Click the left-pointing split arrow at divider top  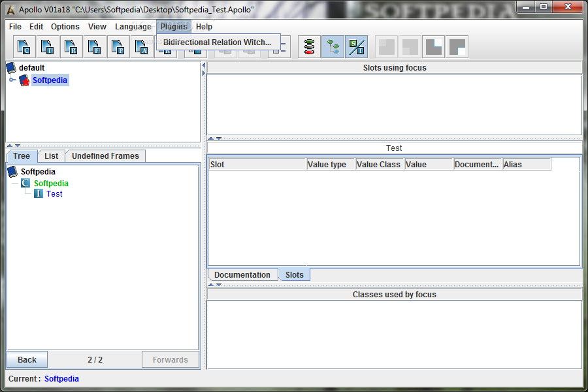click(x=204, y=65)
